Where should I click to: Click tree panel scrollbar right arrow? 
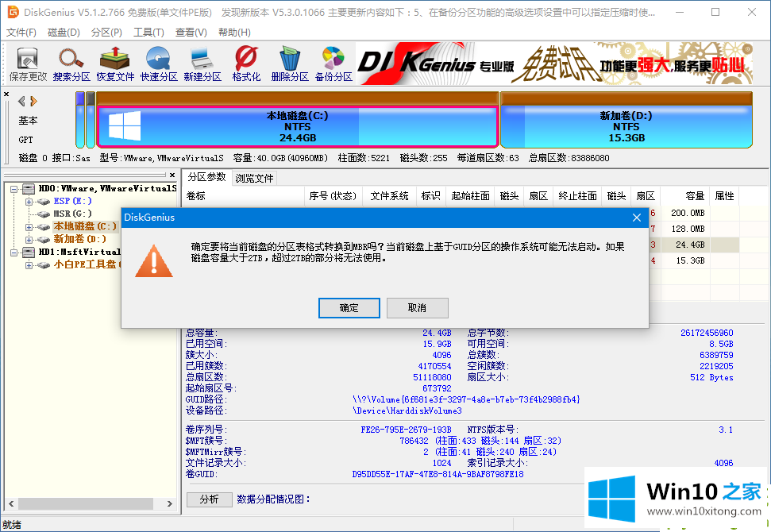[x=170, y=503]
